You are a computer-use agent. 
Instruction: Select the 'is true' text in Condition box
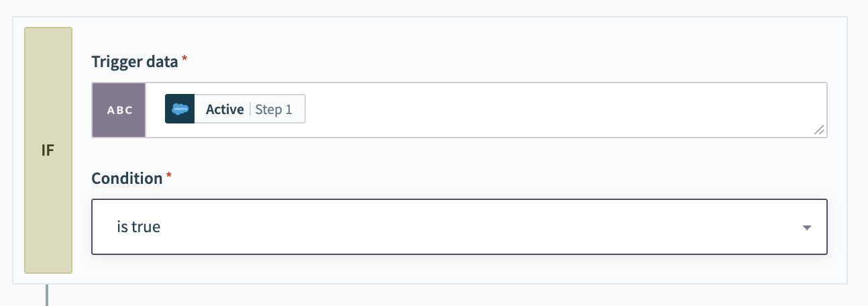coord(138,227)
